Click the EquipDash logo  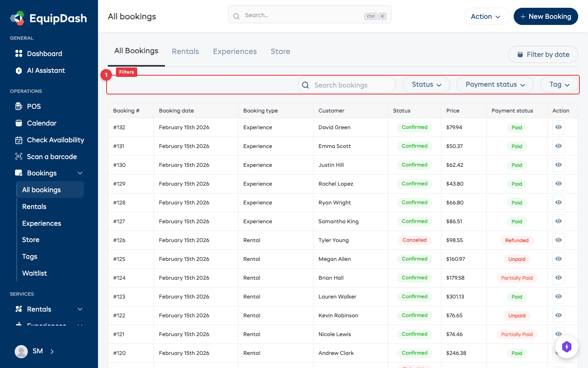(x=48, y=18)
